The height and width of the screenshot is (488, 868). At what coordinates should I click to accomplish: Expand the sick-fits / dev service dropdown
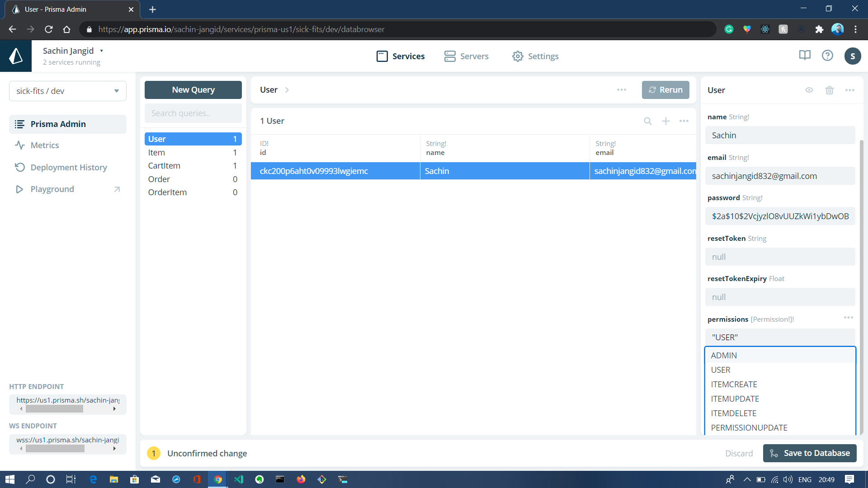(68, 91)
